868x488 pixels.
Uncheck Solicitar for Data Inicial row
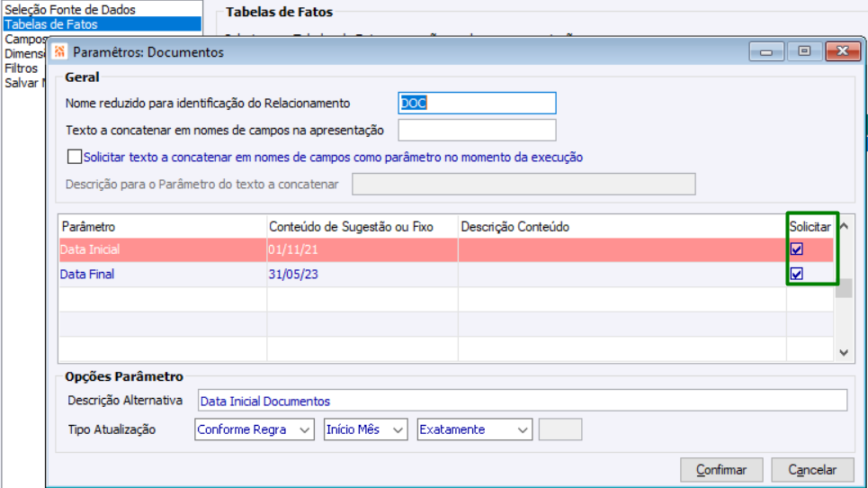click(x=797, y=249)
